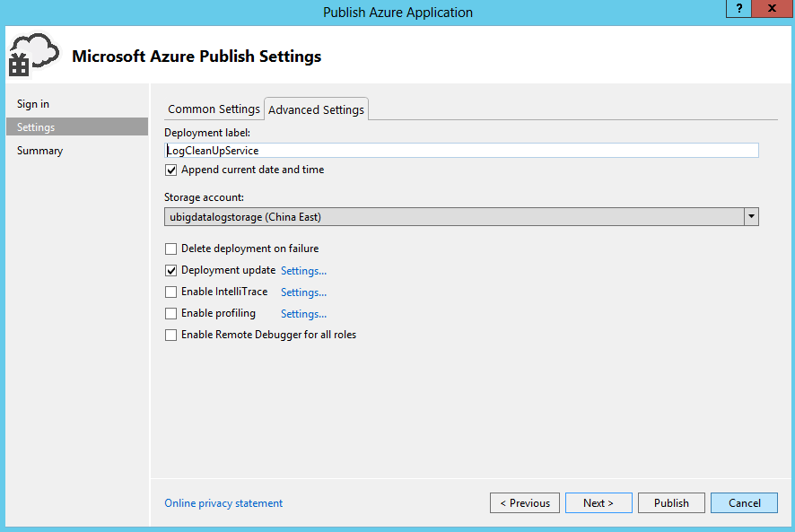Click the Azure cloud logo icon
Screen dimensions: 795x532
point(32,56)
